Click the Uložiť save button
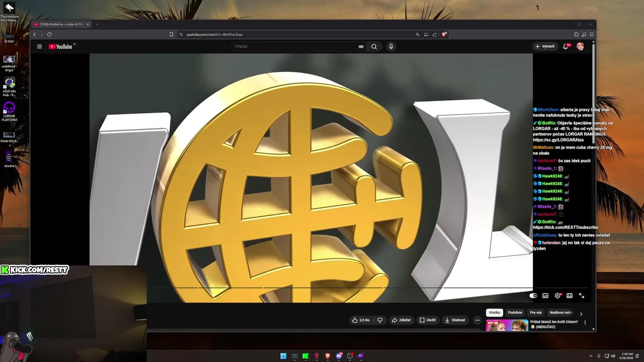The width and height of the screenshot is (644, 362). coord(428,320)
